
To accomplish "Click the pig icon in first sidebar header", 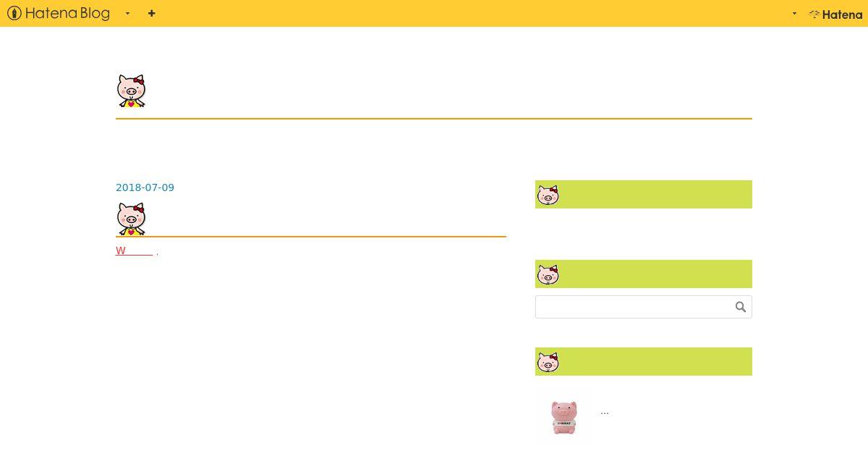I will point(548,195).
